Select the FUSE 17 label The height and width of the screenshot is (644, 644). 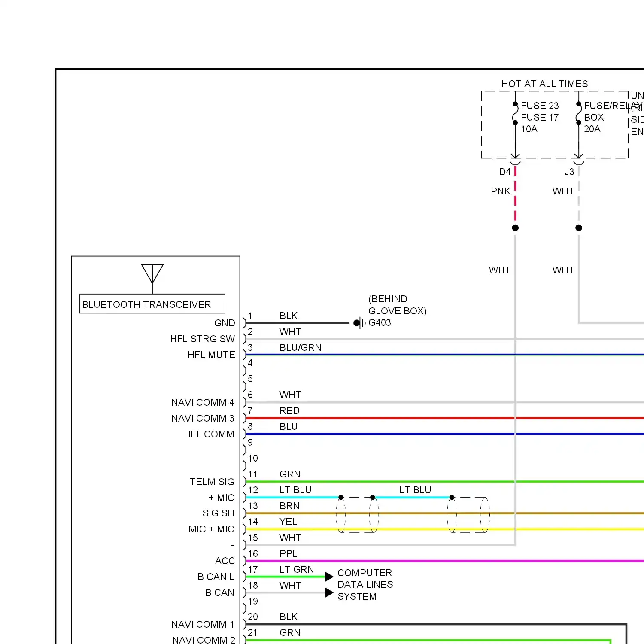tap(540, 117)
